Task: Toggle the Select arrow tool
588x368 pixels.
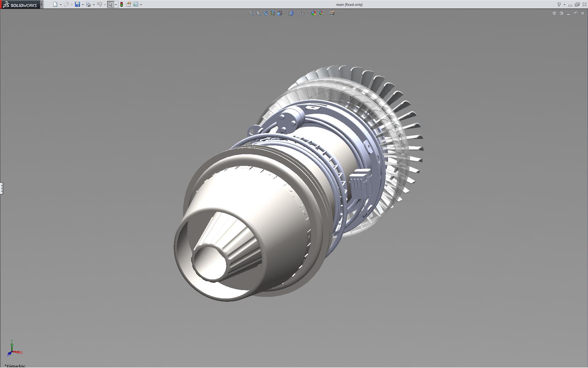Action: pos(110,4)
